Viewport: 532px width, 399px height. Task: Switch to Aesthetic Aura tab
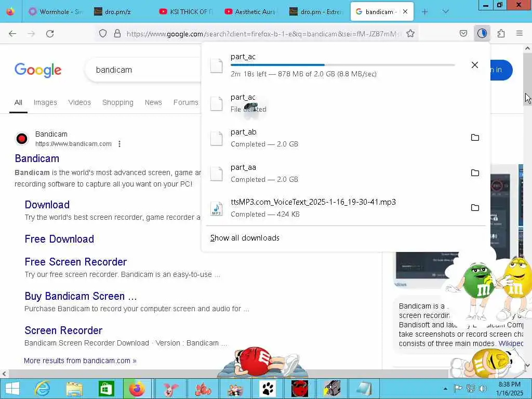[250, 11]
